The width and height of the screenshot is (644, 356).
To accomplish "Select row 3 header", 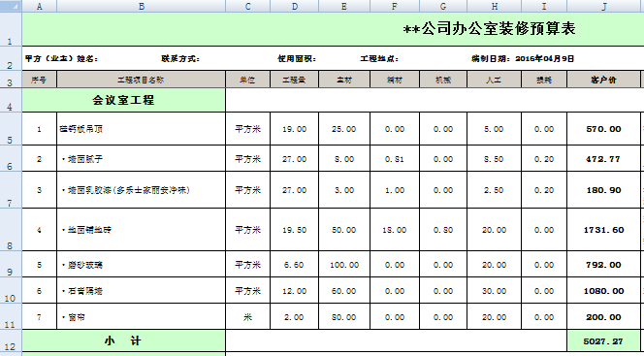I will click(x=11, y=80).
